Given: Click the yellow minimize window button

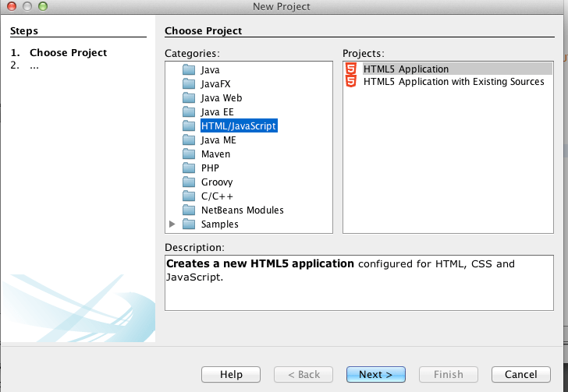Looking at the screenshot, I should pos(27,6).
